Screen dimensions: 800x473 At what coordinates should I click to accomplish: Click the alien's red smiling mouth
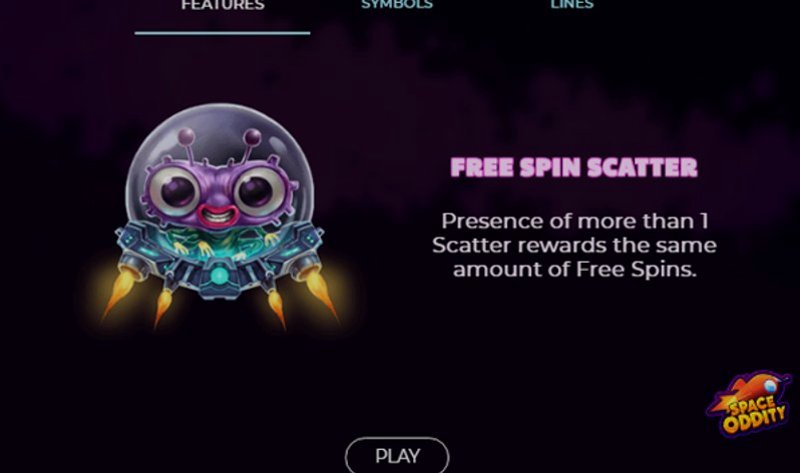pos(218,214)
